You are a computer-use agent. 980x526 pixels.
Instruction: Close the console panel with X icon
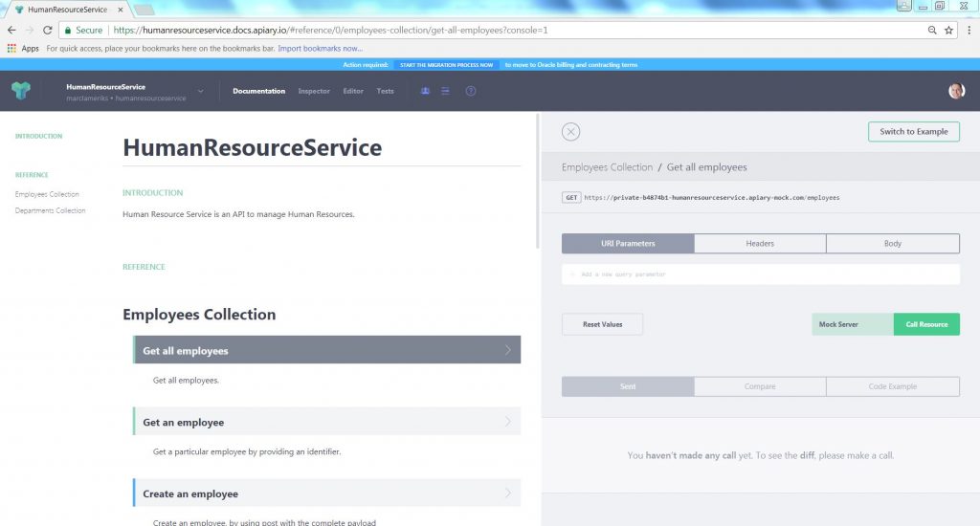click(x=570, y=132)
